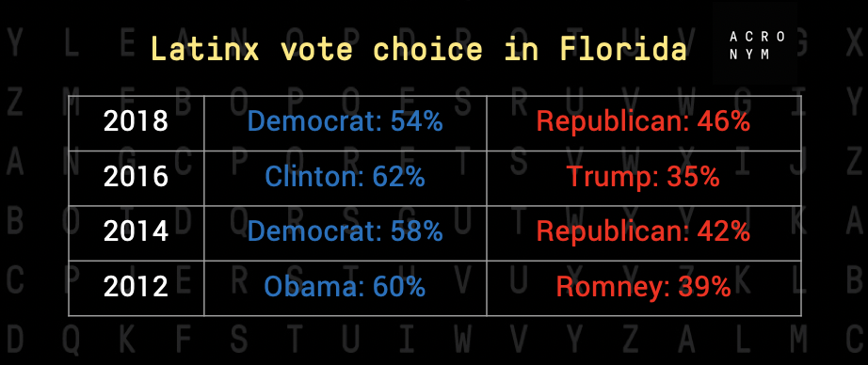Click the ACRONYM logo
Screen dimensions: 868x365
click(757, 45)
